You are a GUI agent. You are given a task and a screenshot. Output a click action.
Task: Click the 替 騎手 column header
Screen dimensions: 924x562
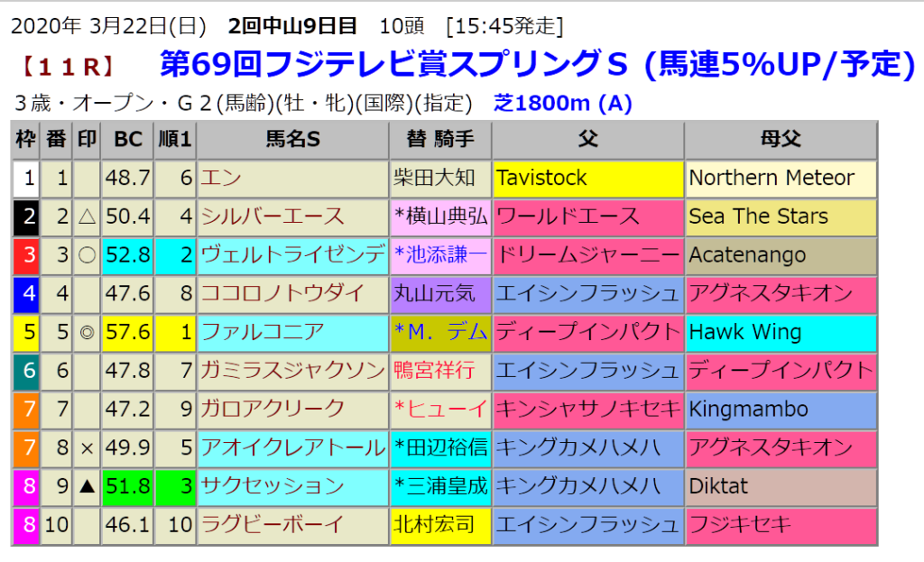point(440,140)
